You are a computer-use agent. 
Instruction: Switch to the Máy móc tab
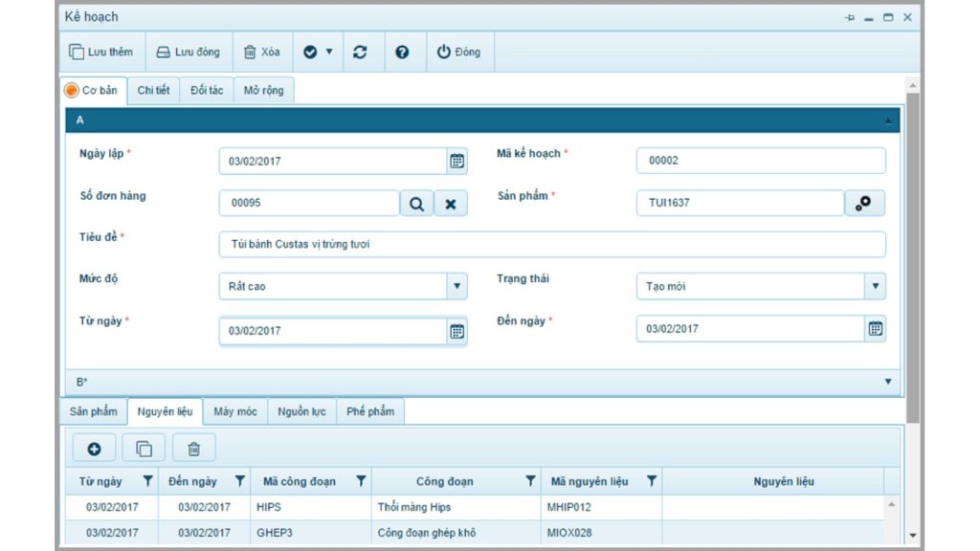tap(235, 411)
